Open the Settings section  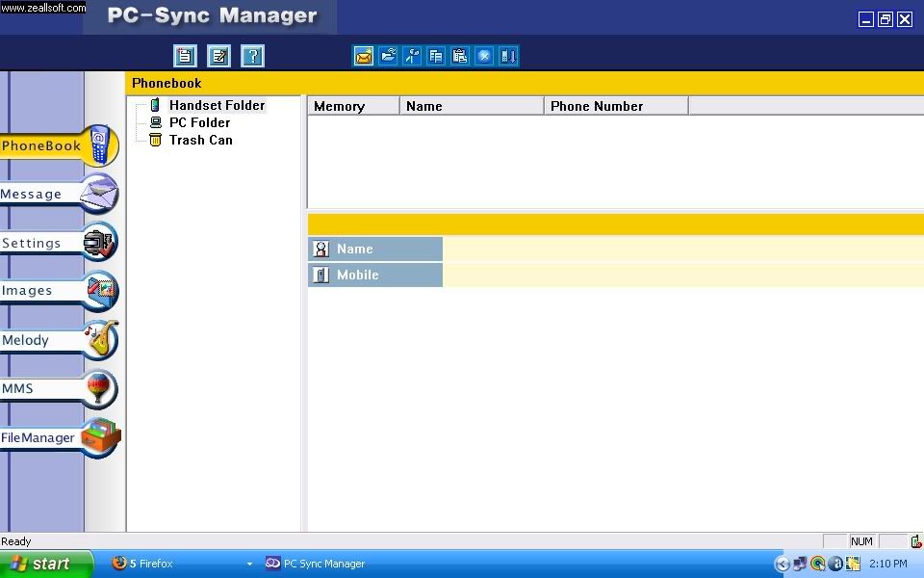click(59, 243)
